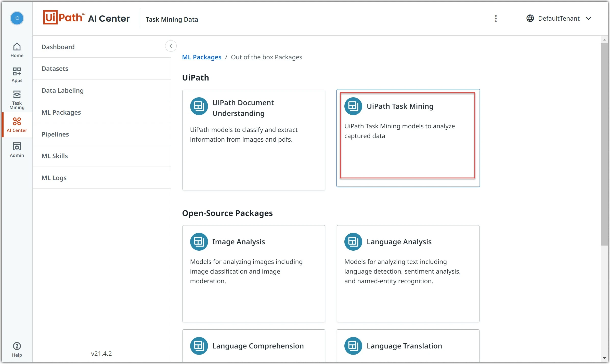Screen dimensions: 610x364
Task: Click the scrollbar up arrow
Action: click(604, 40)
